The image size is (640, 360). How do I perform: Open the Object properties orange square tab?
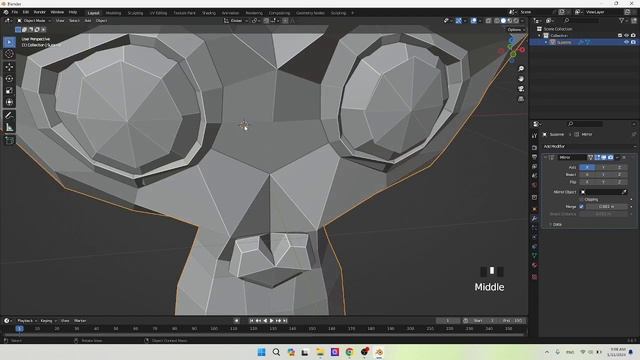534,209
